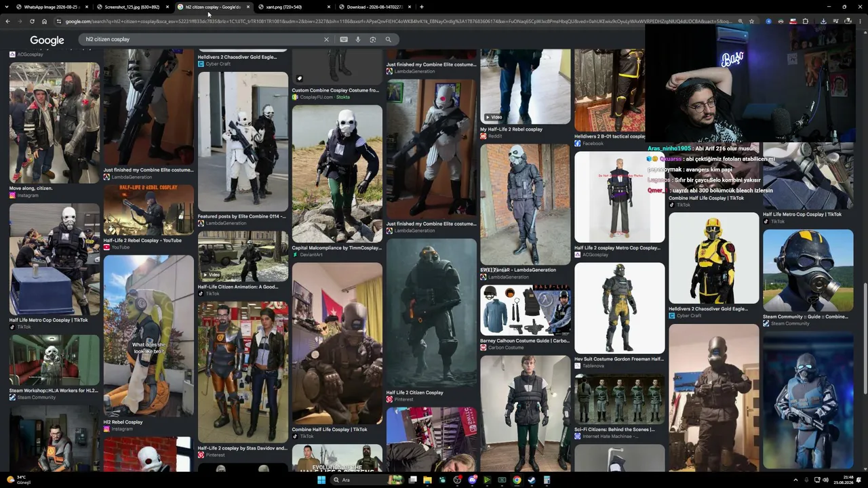Select the hl2 citizen cosplay tab
This screenshot has width=868, height=488.
pyautogui.click(x=213, y=7)
